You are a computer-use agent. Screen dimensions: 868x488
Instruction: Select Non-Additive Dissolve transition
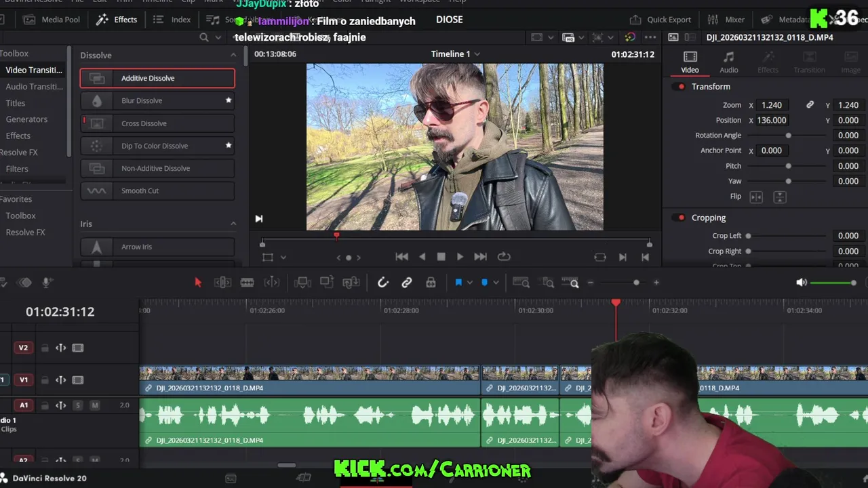click(x=157, y=168)
